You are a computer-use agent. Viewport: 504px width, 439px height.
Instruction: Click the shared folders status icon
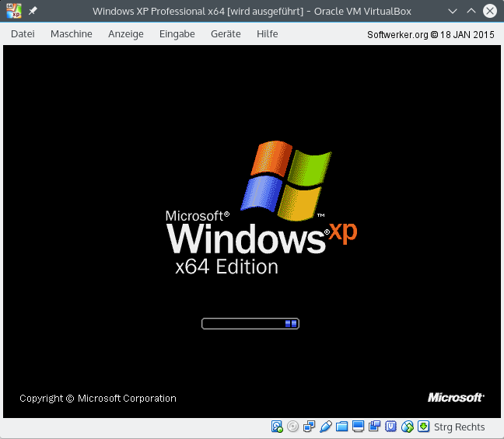click(x=342, y=427)
